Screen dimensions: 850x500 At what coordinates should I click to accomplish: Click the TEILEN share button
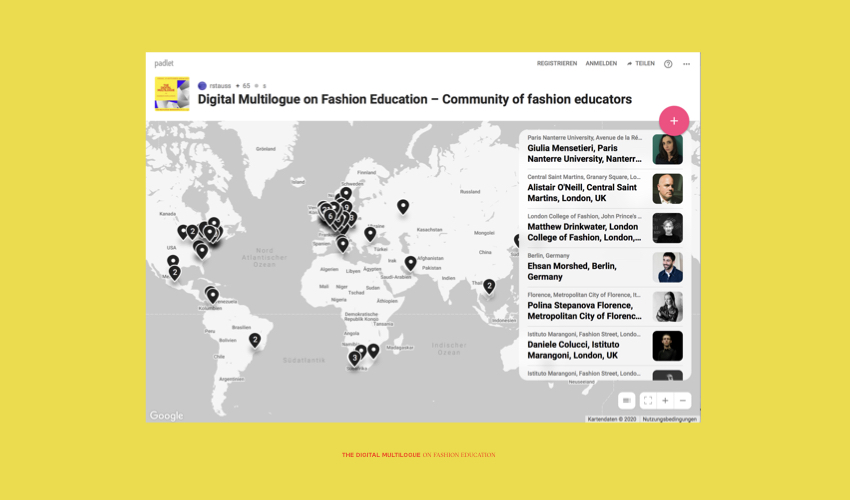[641, 64]
